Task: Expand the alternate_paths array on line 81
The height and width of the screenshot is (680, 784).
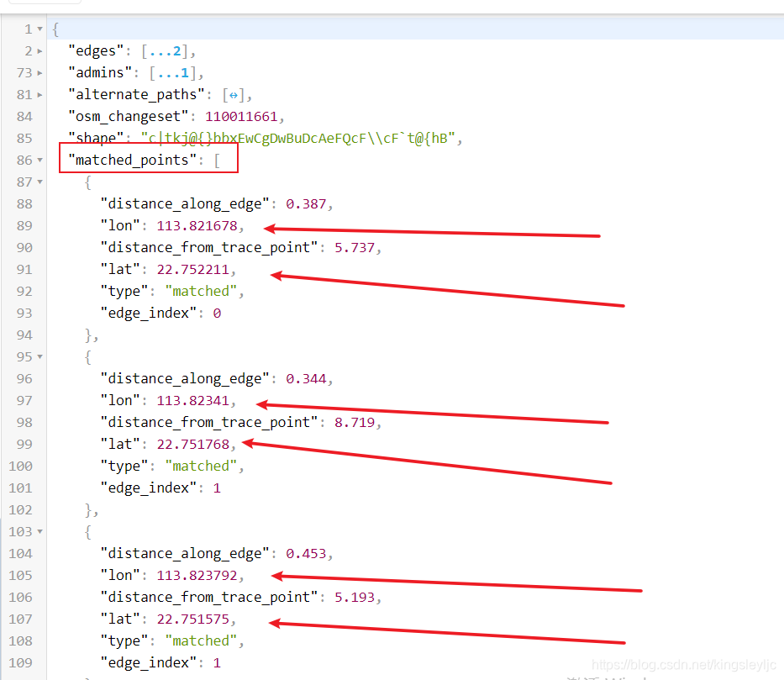Action: point(39,95)
